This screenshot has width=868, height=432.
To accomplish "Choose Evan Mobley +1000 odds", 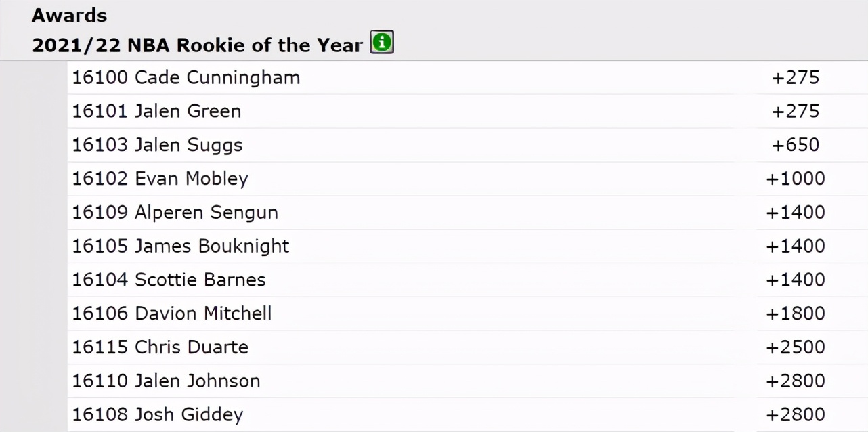I will (x=796, y=179).
